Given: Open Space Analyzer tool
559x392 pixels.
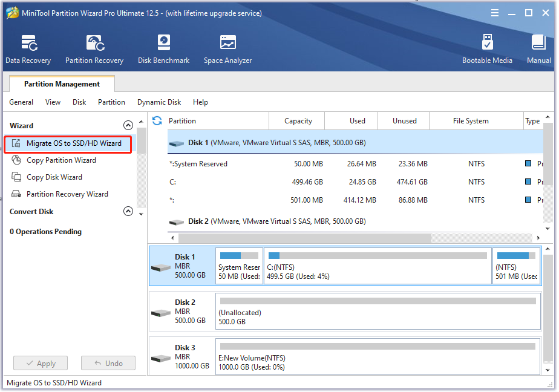Looking at the screenshot, I should click(228, 49).
